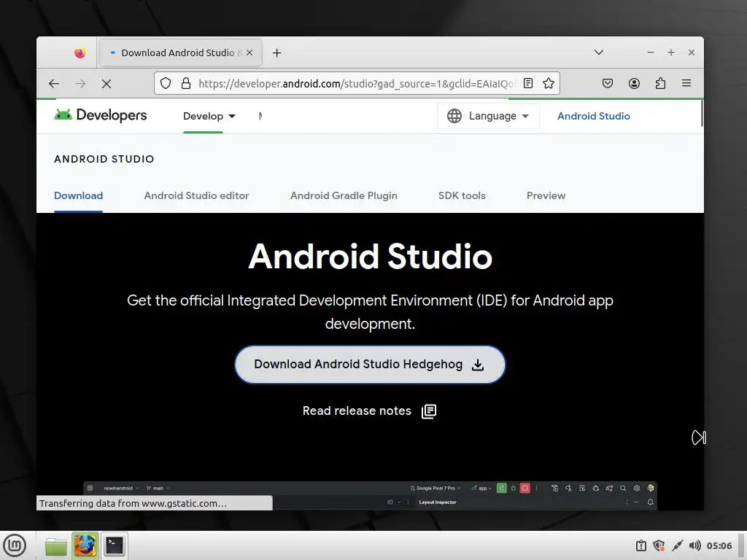This screenshot has height=560, width=747.
Task: Open the Preview tab
Action: click(x=546, y=195)
